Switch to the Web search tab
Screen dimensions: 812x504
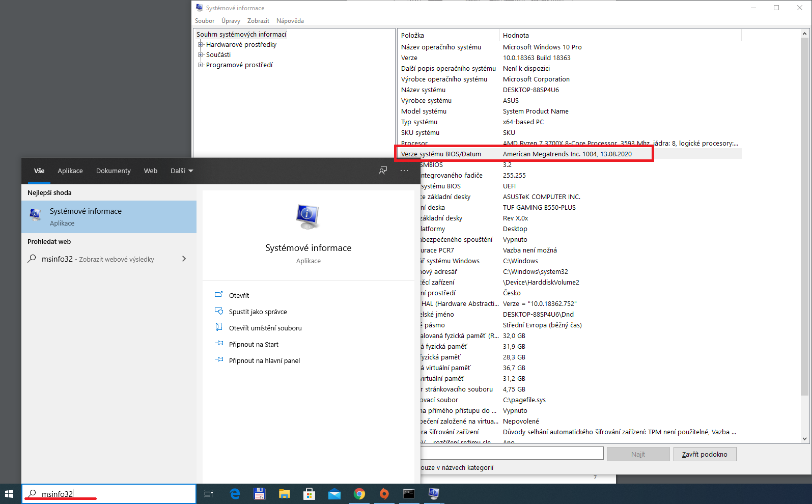(151, 171)
